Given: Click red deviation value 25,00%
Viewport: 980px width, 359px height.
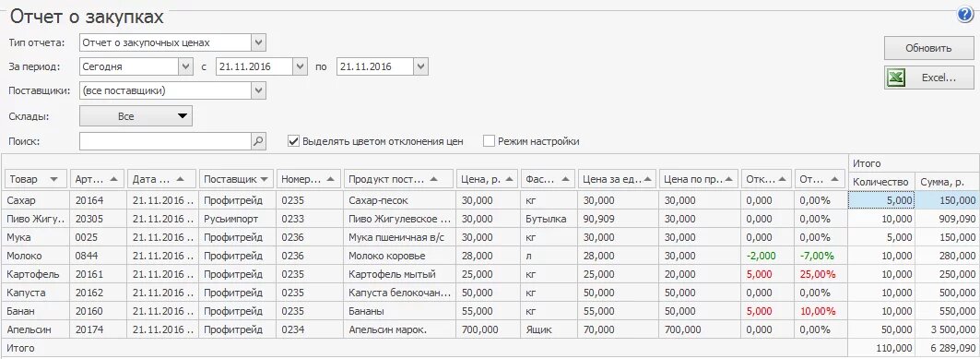Looking at the screenshot, I should pyautogui.click(x=821, y=275).
